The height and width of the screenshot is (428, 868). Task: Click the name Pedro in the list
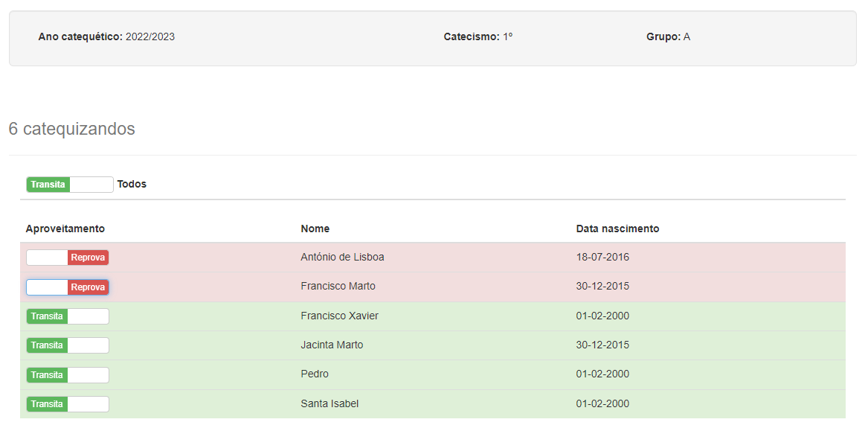pyautogui.click(x=315, y=374)
